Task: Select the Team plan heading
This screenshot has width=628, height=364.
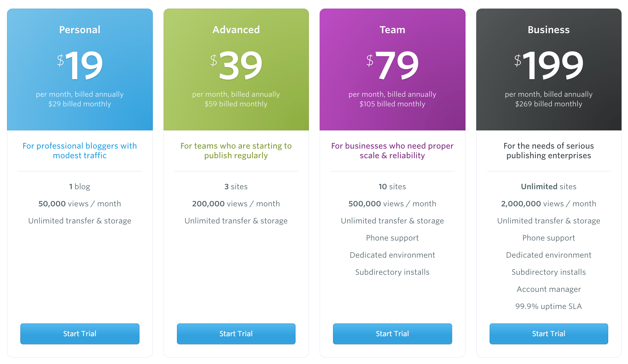Action: click(392, 30)
